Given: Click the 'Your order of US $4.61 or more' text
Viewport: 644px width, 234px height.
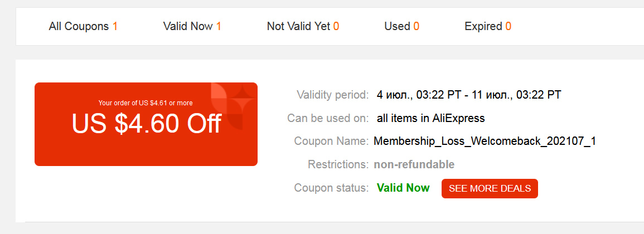Looking at the screenshot, I should point(146,103).
